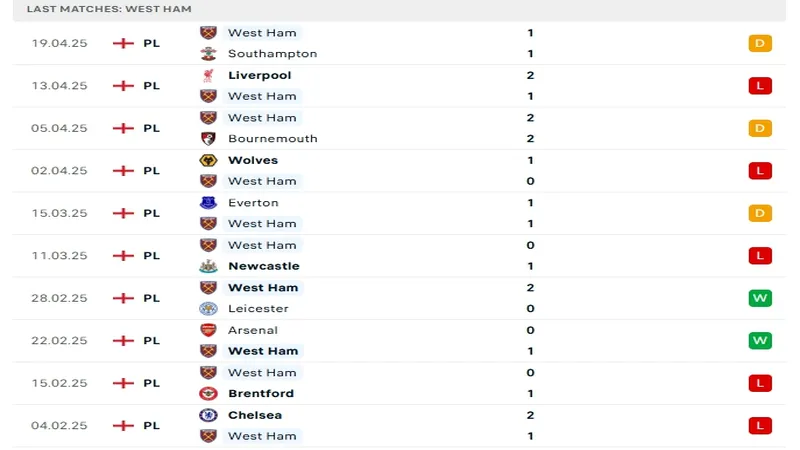This screenshot has height=450, width=800.
Task: Click the Liverpool club crest icon
Action: point(208,75)
